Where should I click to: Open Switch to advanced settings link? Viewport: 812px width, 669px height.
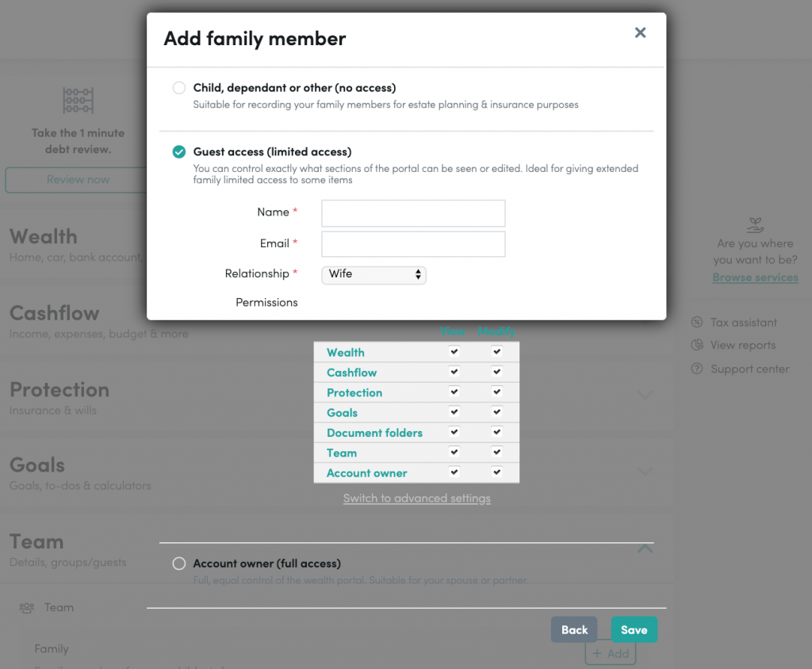point(416,499)
